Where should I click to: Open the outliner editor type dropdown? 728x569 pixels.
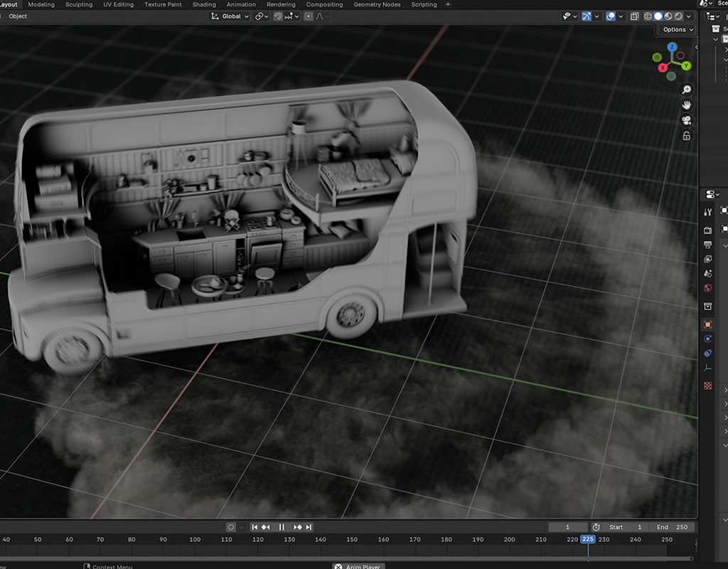[x=712, y=16]
